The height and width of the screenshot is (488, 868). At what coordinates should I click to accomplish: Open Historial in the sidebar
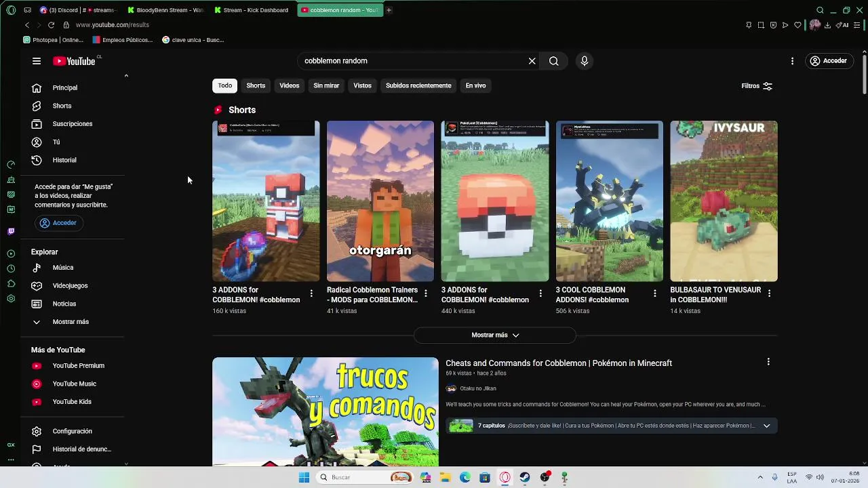[64, 160]
